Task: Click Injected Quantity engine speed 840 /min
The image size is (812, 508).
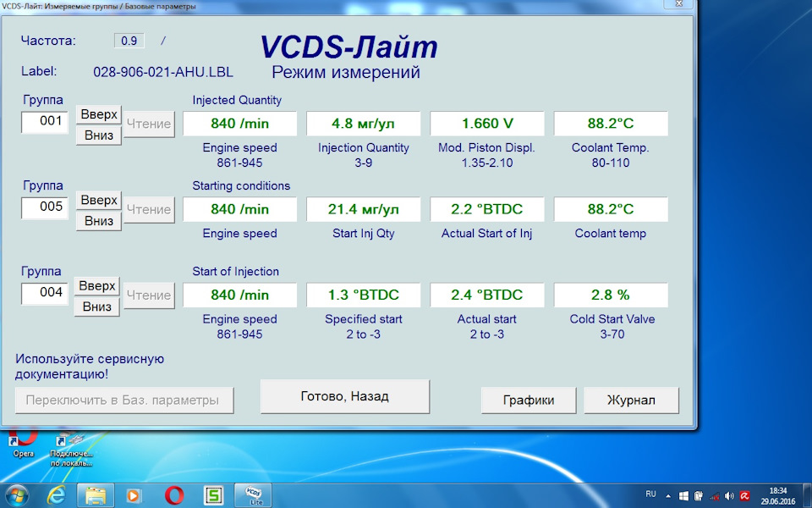Action: (239, 124)
